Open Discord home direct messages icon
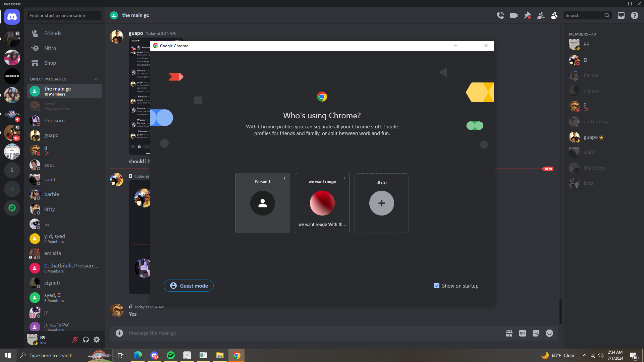 tap(12, 17)
